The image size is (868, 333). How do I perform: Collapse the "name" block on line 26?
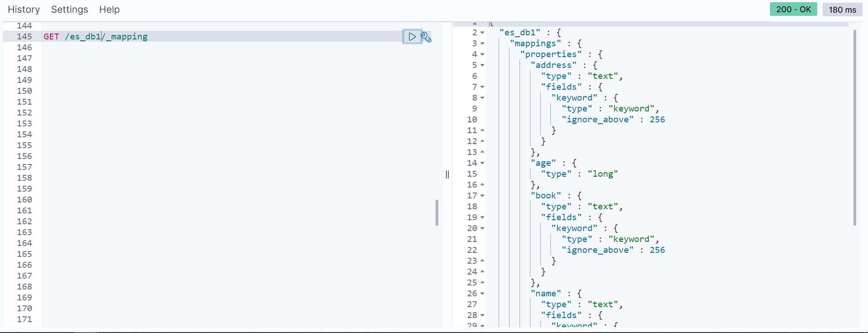point(482,294)
